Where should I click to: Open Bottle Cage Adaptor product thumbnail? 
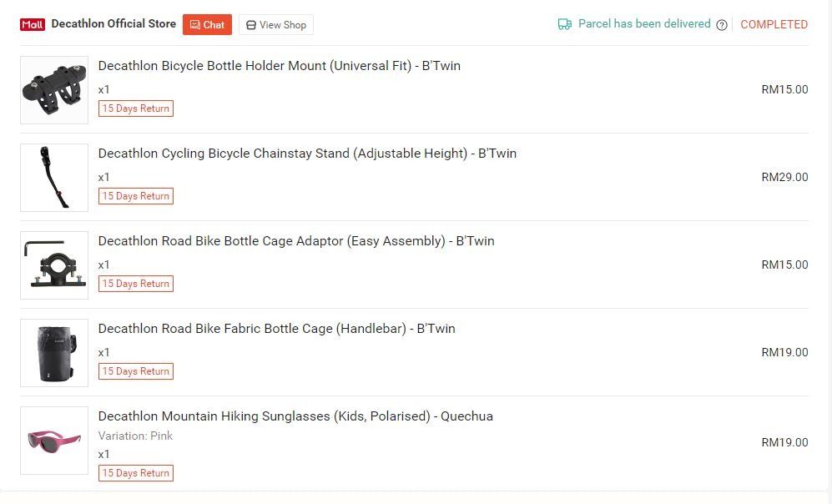[x=54, y=265]
